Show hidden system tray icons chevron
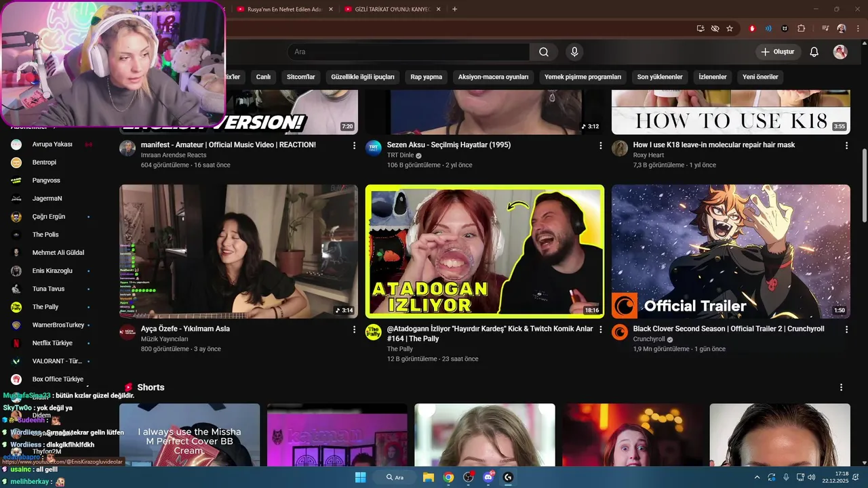Viewport: 868px width, 488px height. (x=757, y=477)
